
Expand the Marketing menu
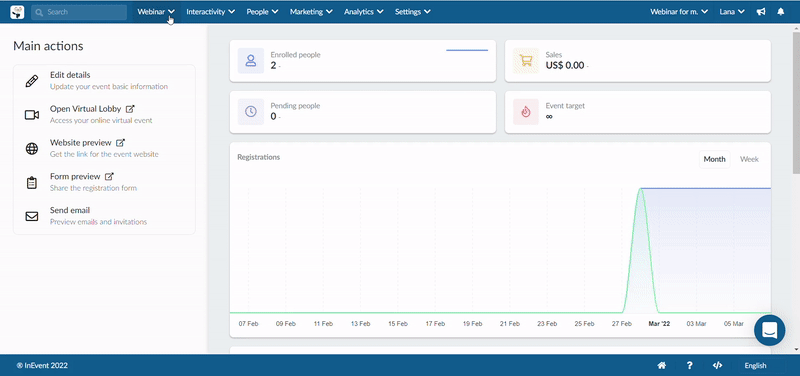click(311, 12)
